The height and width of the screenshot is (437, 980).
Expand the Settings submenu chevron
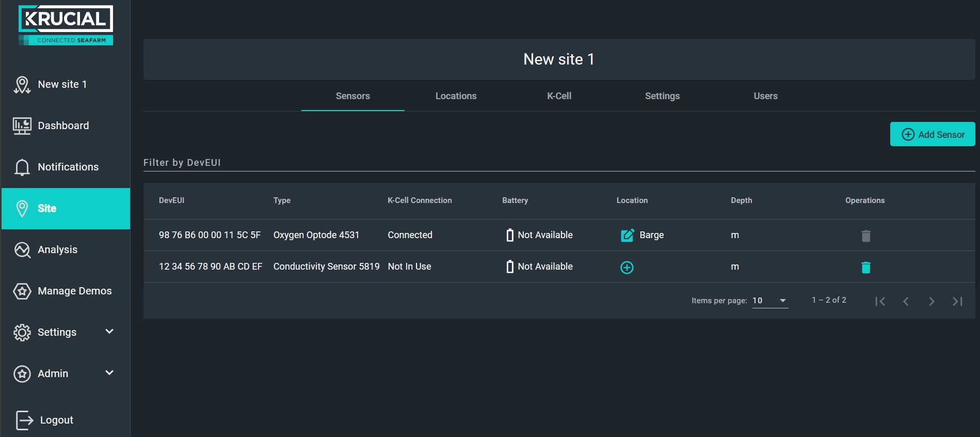(109, 332)
